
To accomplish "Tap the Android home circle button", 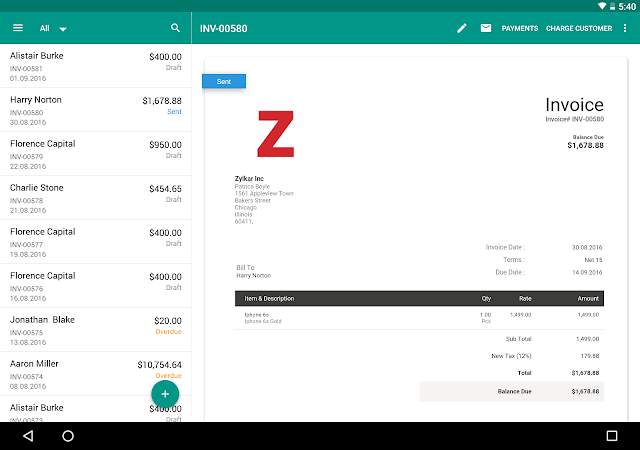I will (x=68, y=436).
